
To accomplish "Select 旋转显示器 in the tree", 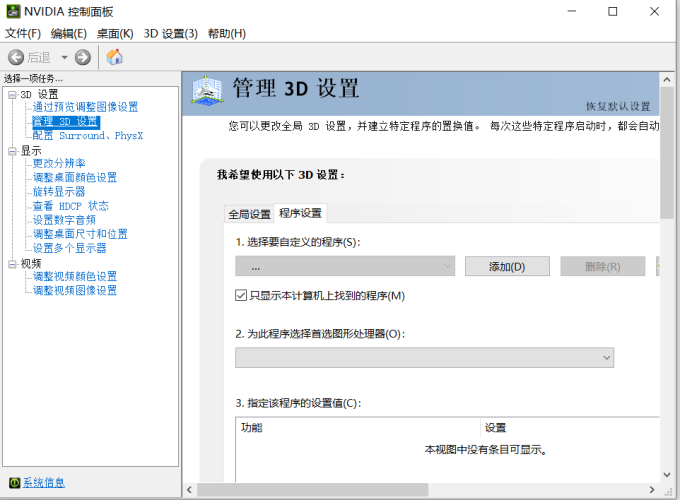I will (x=59, y=192).
